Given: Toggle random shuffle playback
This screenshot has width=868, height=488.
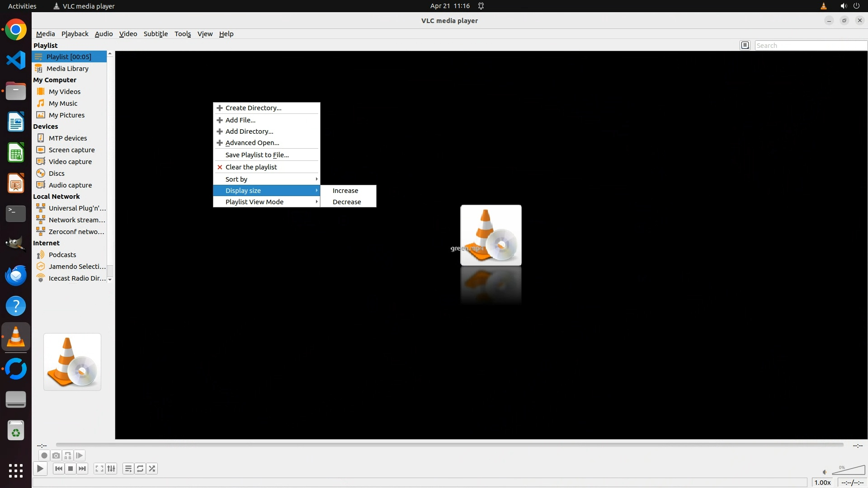Looking at the screenshot, I should 152,469.
